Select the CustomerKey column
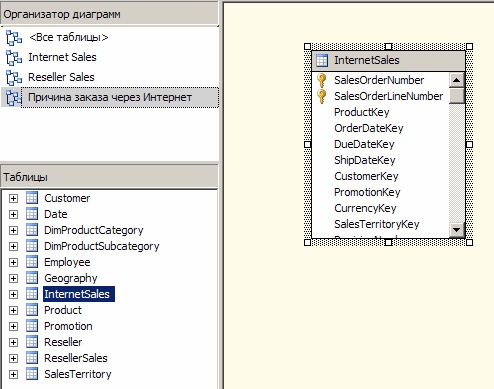The image size is (494, 389). tap(366, 176)
